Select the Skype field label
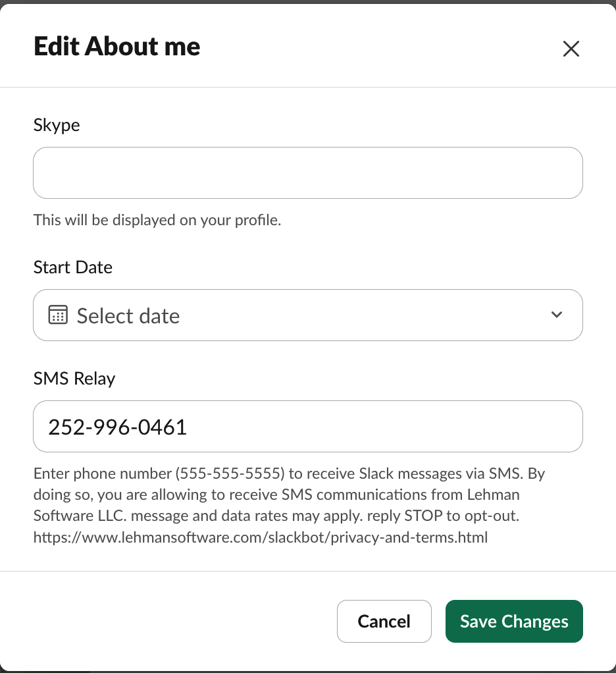The height and width of the screenshot is (673, 616). pyautogui.click(x=57, y=124)
